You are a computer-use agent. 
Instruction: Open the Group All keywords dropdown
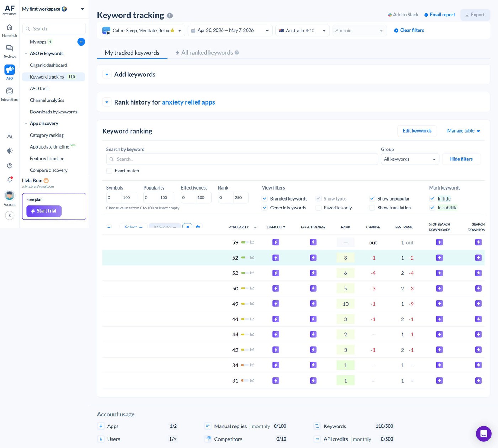point(410,159)
